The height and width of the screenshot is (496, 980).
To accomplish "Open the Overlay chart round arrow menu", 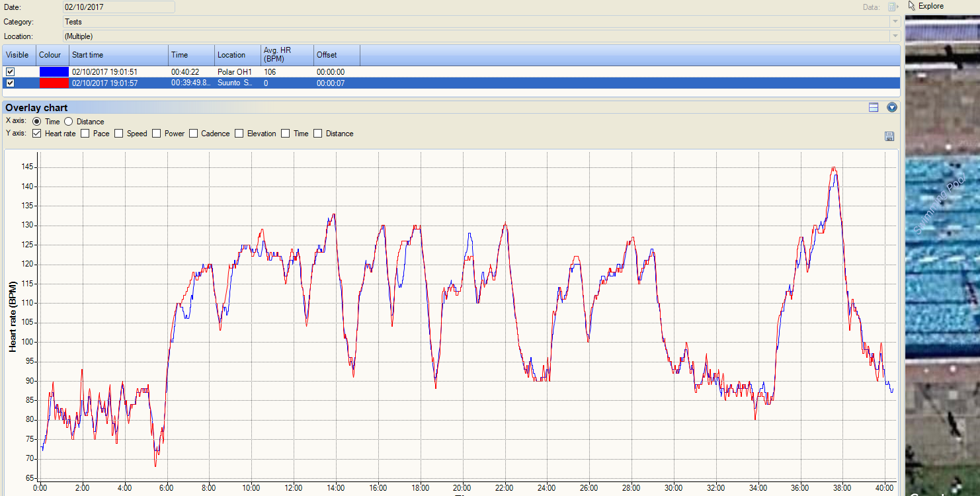I will (x=892, y=107).
